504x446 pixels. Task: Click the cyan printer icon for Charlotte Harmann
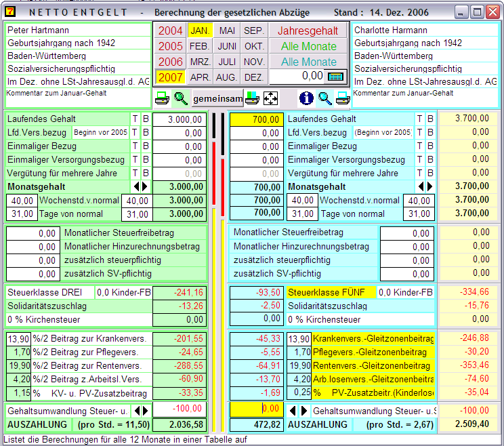tap(343, 98)
